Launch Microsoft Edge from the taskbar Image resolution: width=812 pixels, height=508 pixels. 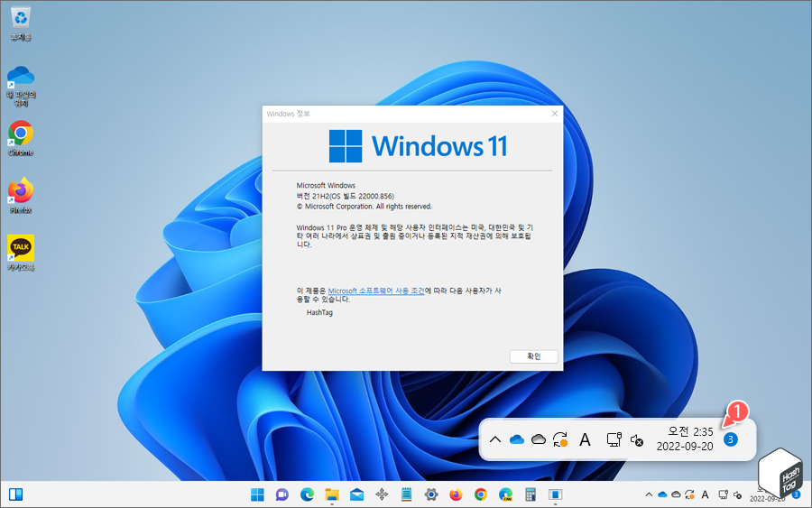click(x=307, y=494)
